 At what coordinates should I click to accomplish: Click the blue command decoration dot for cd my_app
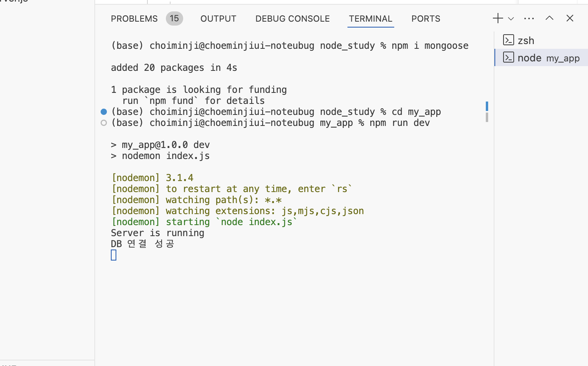pos(104,112)
